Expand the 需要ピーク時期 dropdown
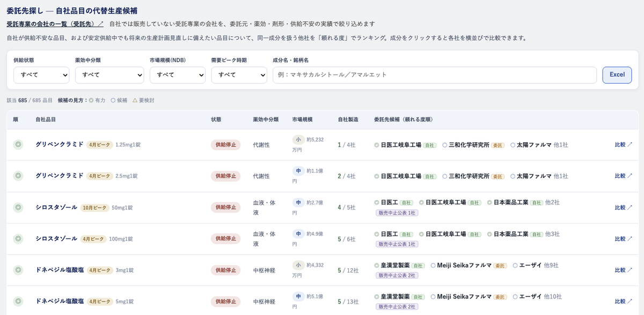Screen dimensions: 644x315 coord(239,75)
